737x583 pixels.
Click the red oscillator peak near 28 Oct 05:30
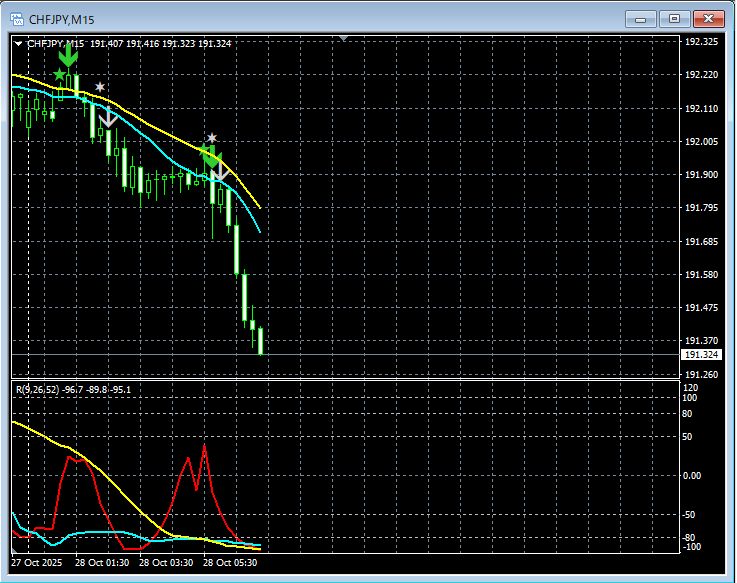click(204, 446)
